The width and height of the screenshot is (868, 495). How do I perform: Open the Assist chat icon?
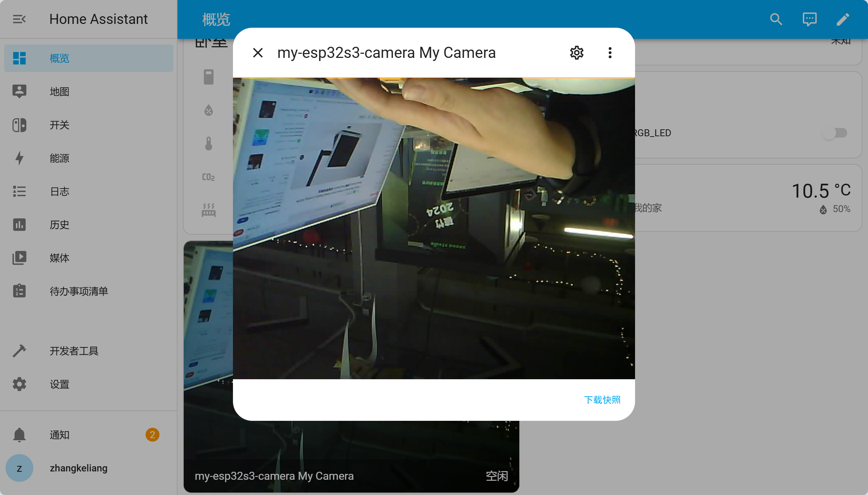click(809, 19)
